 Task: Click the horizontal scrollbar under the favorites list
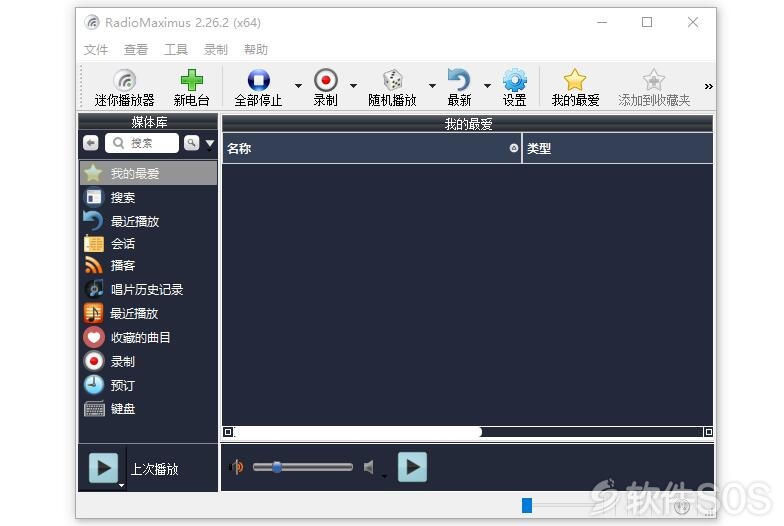(358, 432)
